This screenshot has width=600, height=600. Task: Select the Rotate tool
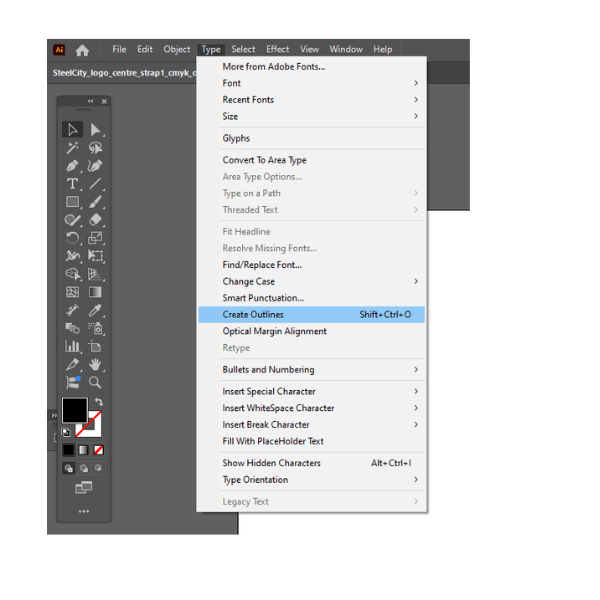(x=72, y=238)
